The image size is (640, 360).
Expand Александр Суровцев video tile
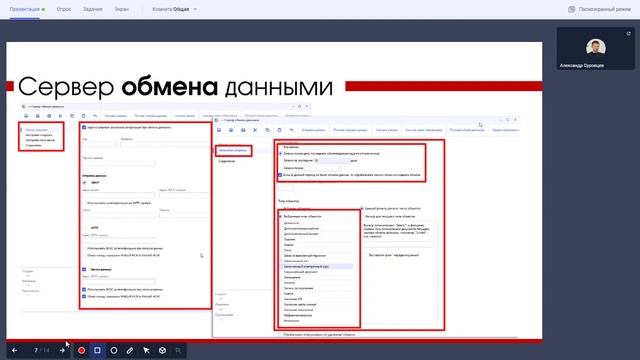pyautogui.click(x=629, y=34)
